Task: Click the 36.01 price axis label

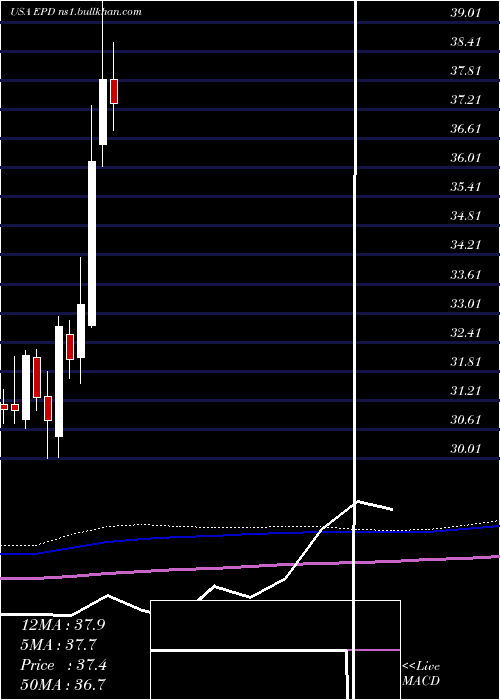Action: pos(466,158)
